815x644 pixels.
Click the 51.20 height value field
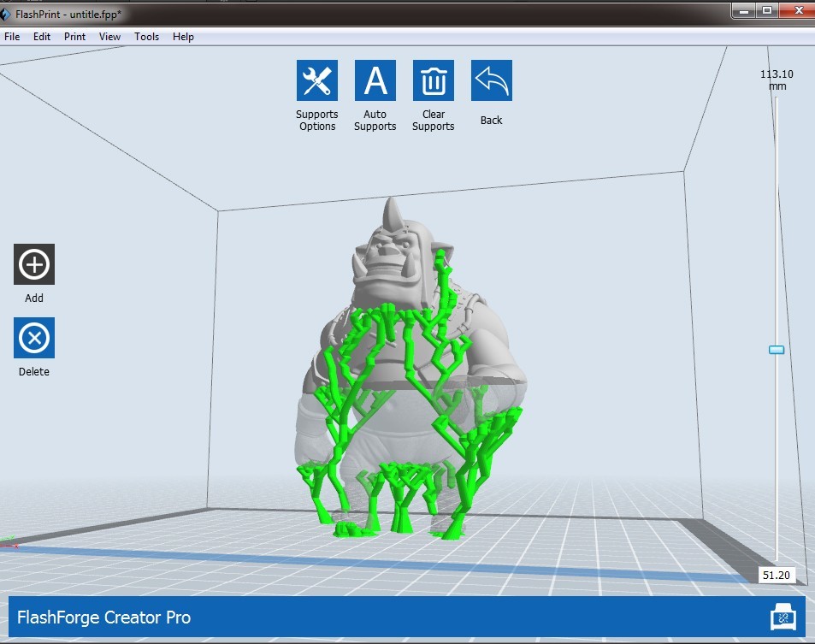click(776, 575)
